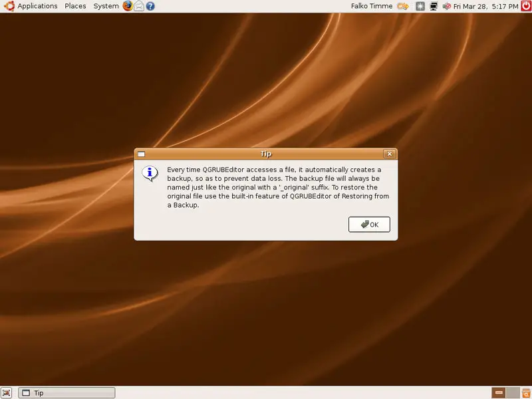The height and width of the screenshot is (399, 532).
Task: Click the Show Desktop icon
Action: click(x=7, y=392)
